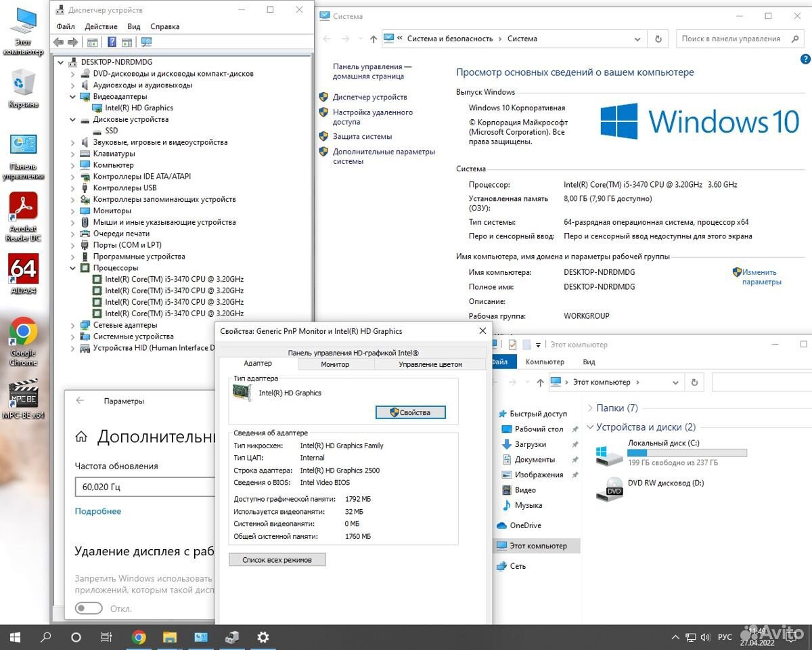The height and width of the screenshot is (650, 812).
Task: Click Диспетчер устройств link in System
Action: (370, 97)
